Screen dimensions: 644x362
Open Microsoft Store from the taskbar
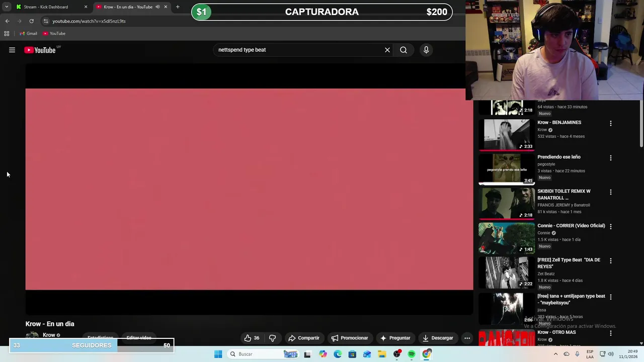point(352,354)
